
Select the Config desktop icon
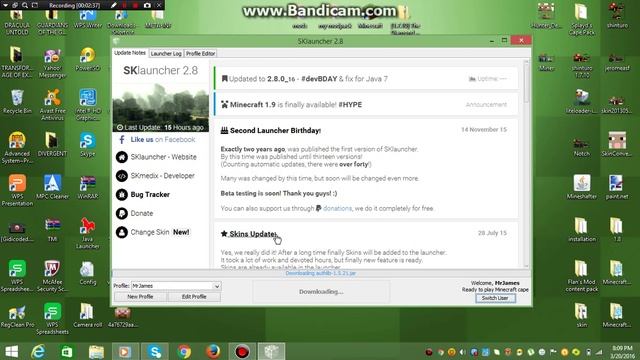click(x=87, y=273)
